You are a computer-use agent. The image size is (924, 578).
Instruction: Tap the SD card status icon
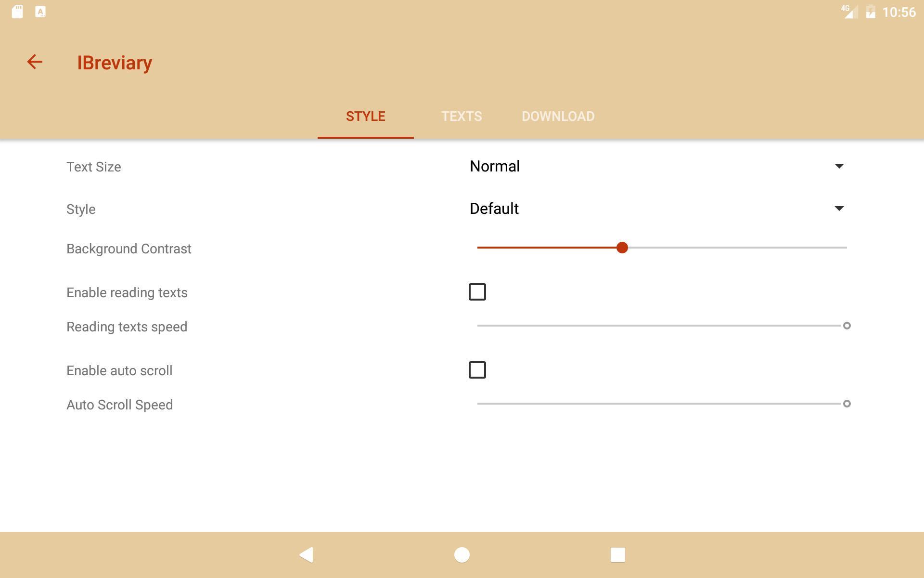tap(17, 12)
